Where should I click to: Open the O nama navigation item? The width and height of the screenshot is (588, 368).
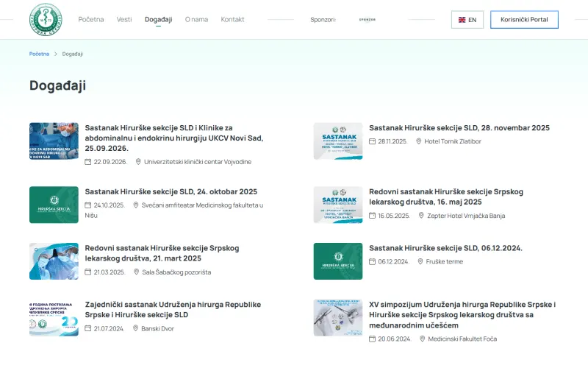196,20
